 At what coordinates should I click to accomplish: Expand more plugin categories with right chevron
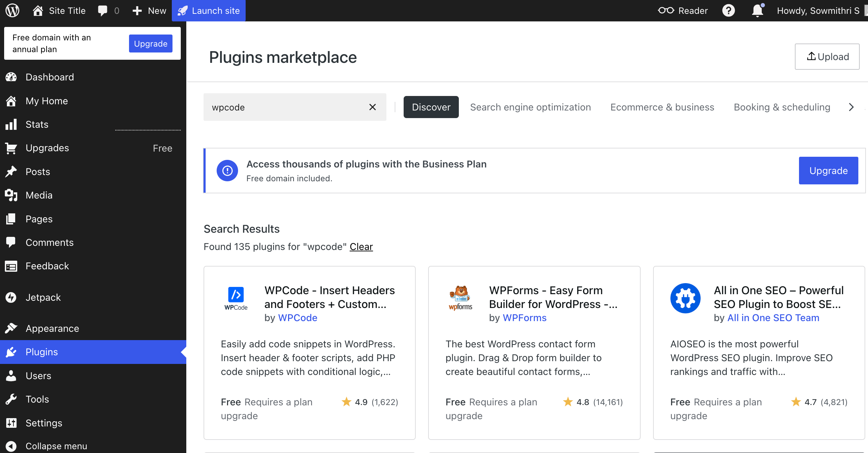pyautogui.click(x=851, y=107)
